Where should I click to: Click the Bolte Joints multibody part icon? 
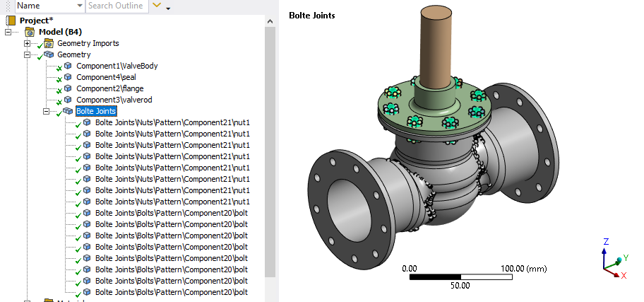click(x=68, y=111)
